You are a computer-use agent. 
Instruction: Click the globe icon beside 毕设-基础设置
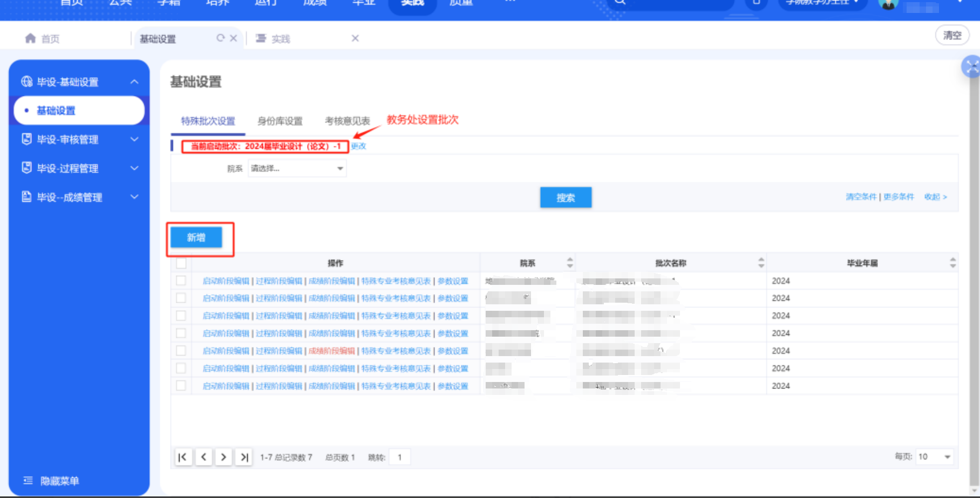(26, 81)
